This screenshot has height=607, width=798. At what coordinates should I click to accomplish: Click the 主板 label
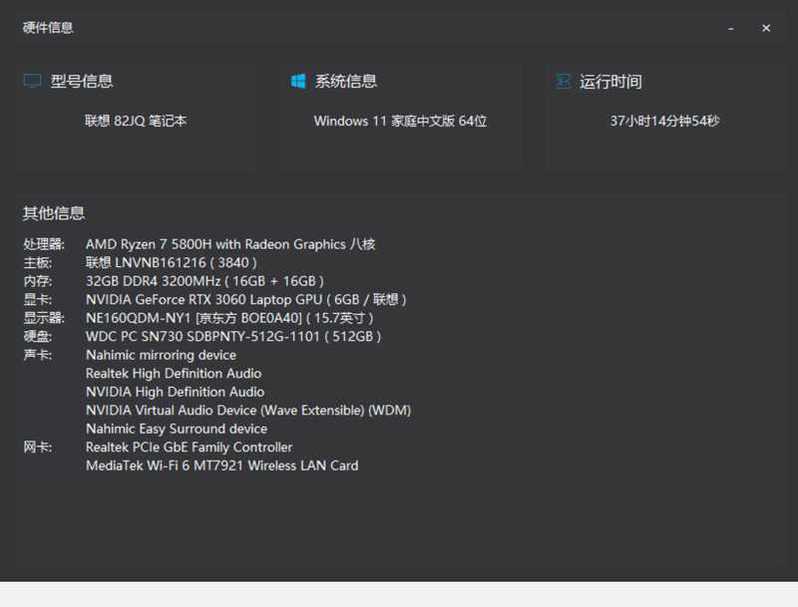pos(38,263)
